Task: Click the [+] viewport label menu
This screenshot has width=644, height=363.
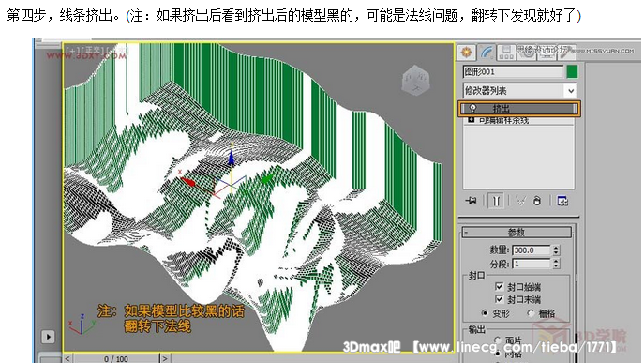Action: [x=72, y=50]
